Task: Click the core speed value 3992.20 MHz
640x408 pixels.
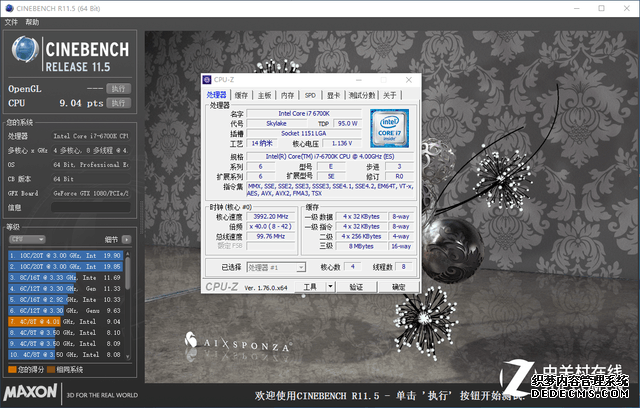Action: (271, 217)
